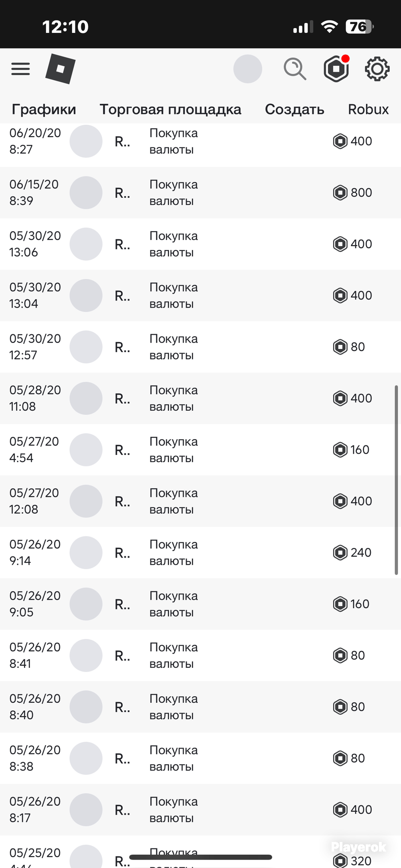Open the hamburger navigation menu
Screen dimensions: 401x868
tap(20, 69)
